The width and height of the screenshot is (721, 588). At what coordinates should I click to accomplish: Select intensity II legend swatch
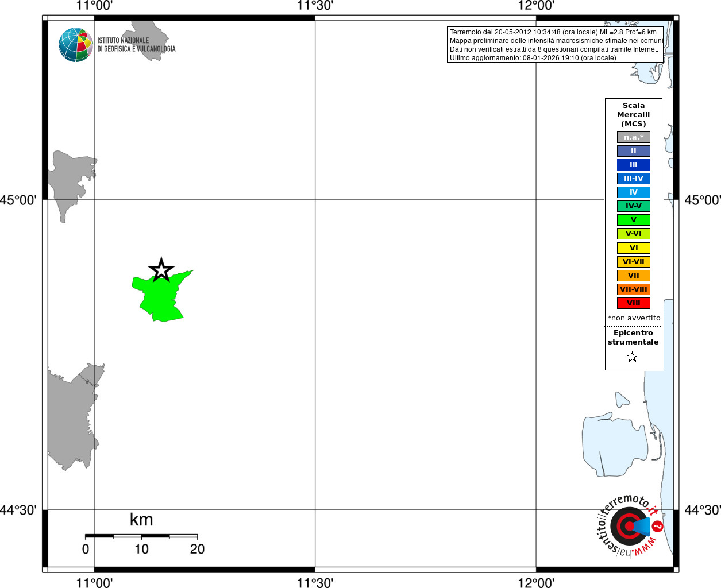(x=634, y=151)
